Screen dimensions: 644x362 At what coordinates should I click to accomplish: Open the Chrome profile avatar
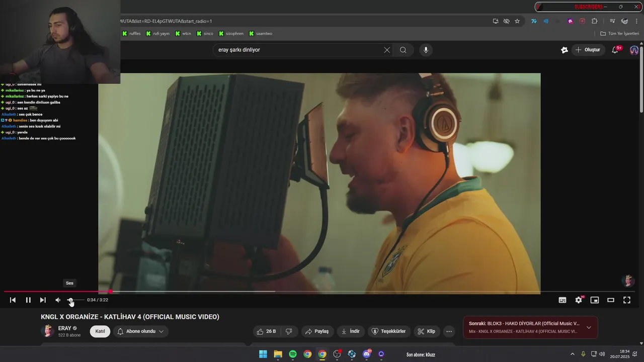(624, 21)
